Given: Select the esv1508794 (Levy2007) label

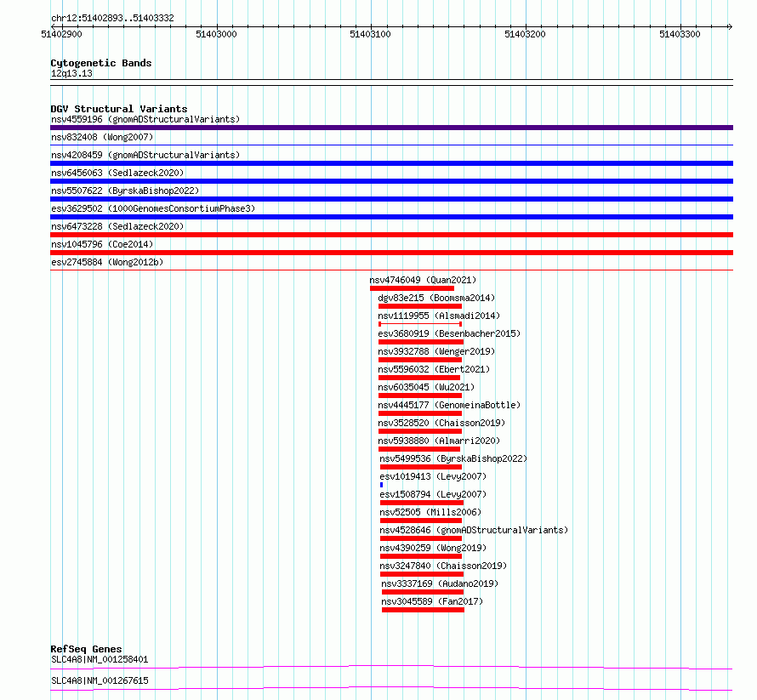Looking at the screenshot, I should pyautogui.click(x=433, y=494).
